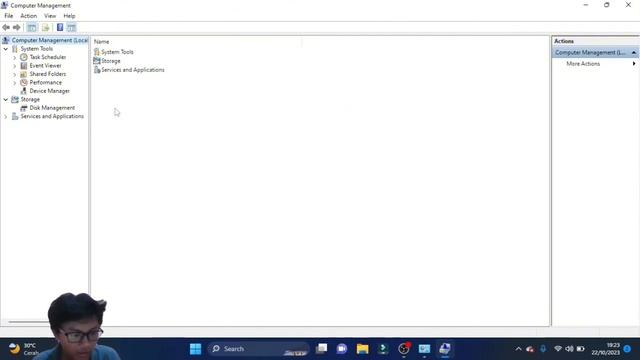Collapse the Storage tree node
This screenshot has width=640, height=360.
(6, 99)
